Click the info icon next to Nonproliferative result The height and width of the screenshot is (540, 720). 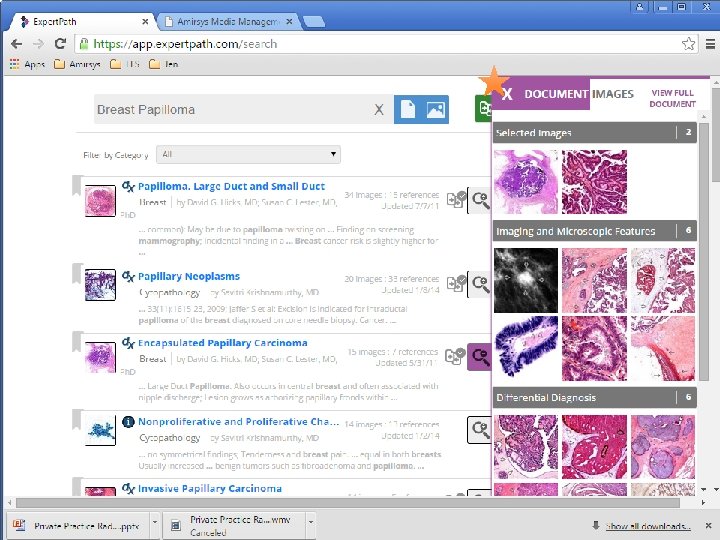click(128, 422)
